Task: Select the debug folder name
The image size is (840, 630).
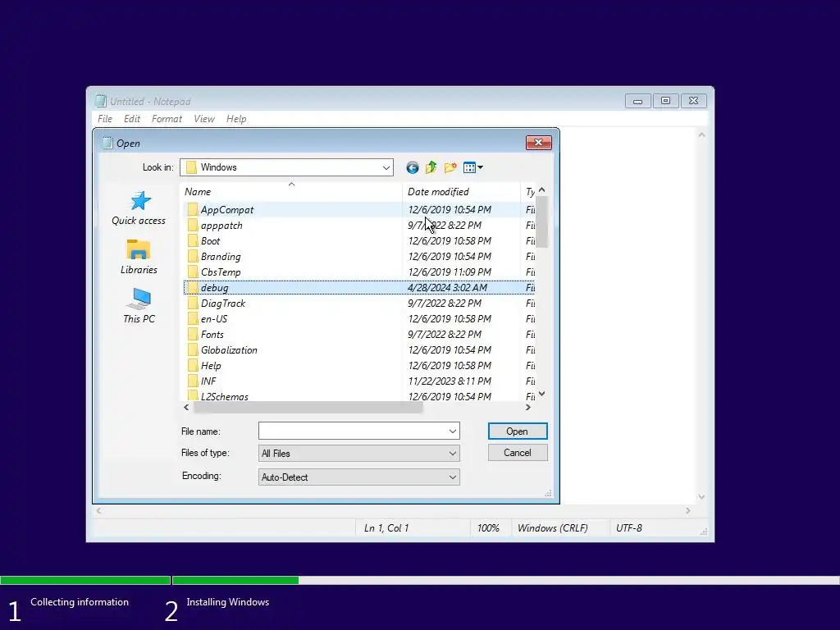Action: tap(215, 288)
